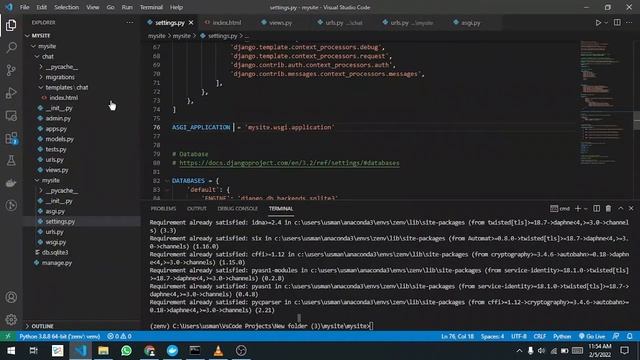This screenshot has width=640, height=360.
Task: Open the Manage gear settings
Action: tap(11, 319)
